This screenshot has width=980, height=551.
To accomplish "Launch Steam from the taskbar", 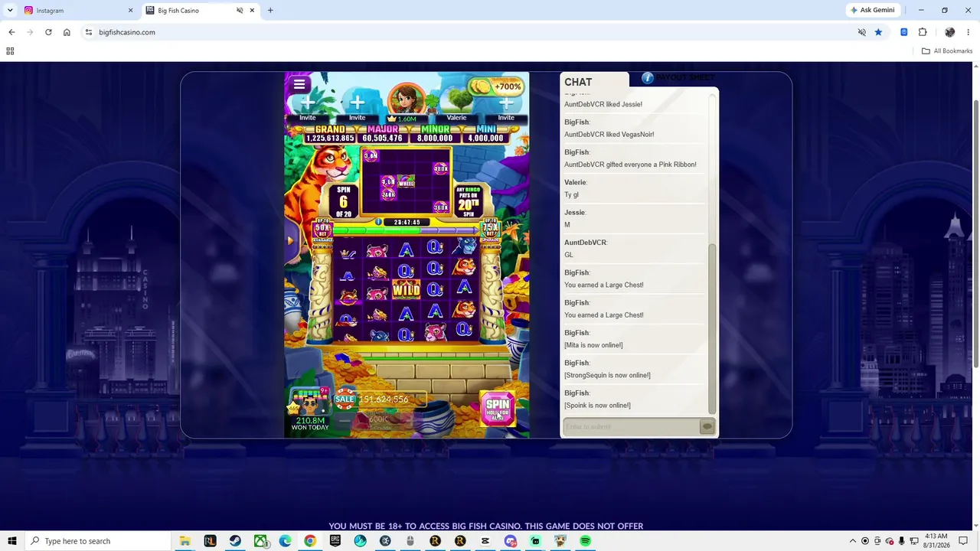I will click(235, 541).
